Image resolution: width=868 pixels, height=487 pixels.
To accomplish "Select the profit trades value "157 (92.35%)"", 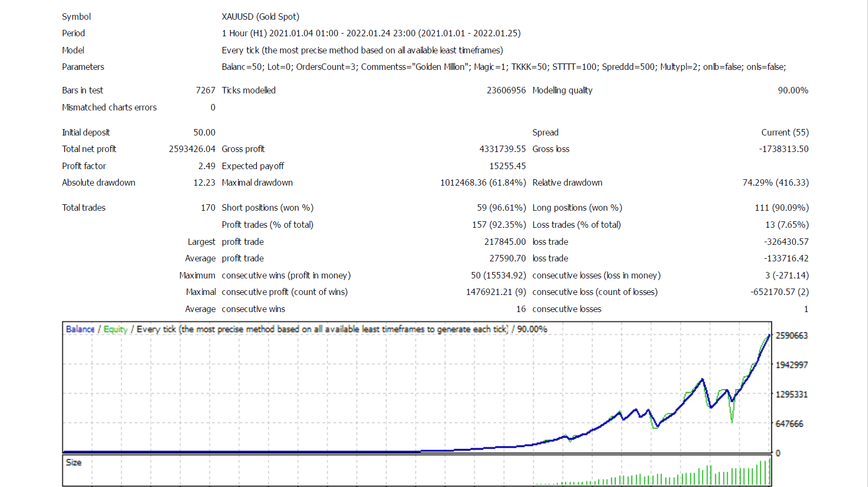I will (x=499, y=225).
